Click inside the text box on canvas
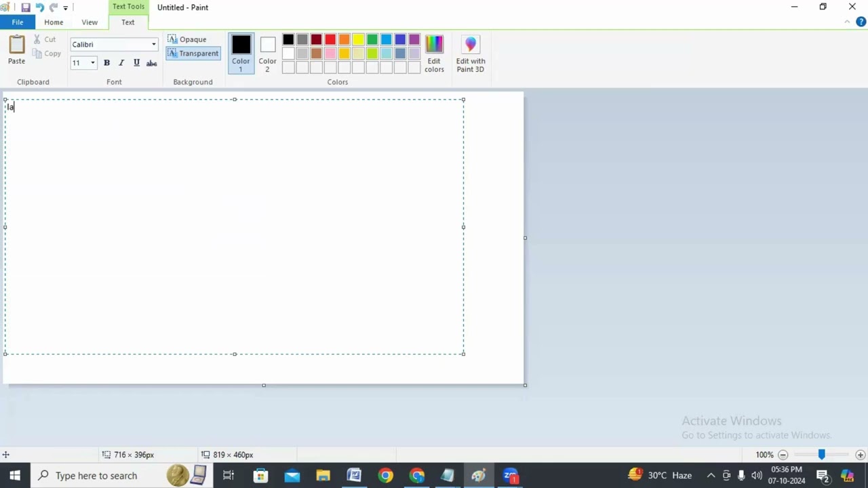This screenshot has height=488, width=868. 234,227
